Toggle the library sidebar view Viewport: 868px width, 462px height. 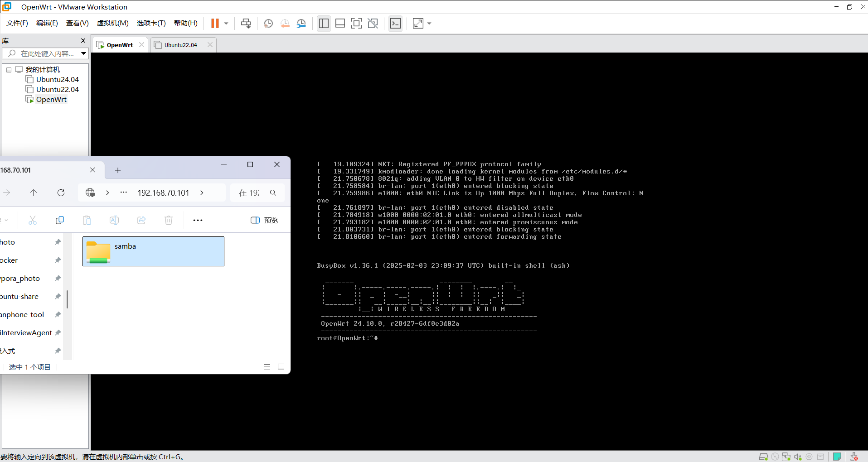click(324, 24)
